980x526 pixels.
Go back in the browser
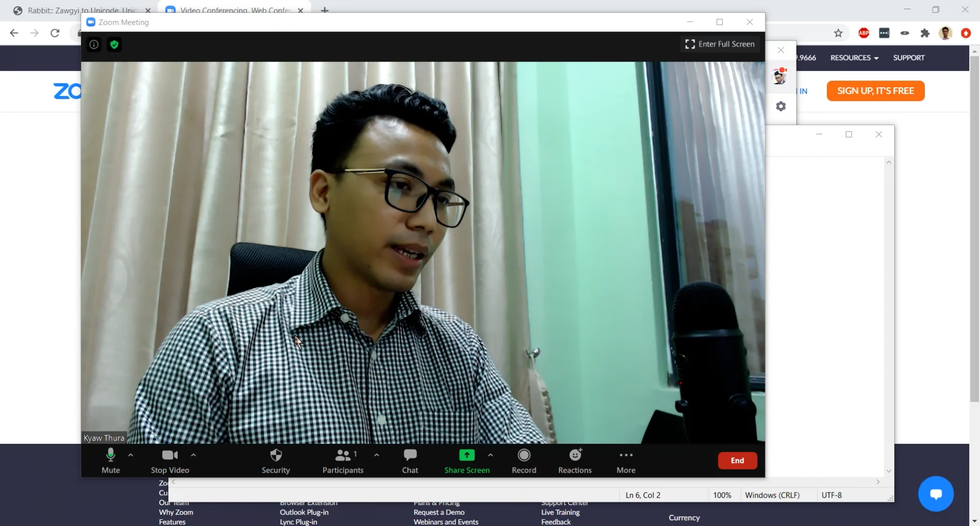[x=14, y=33]
